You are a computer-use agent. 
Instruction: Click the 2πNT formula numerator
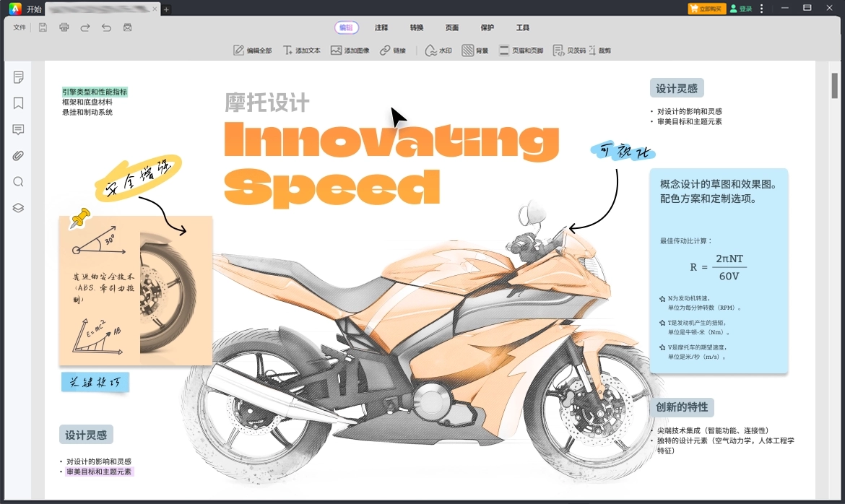pos(729,258)
